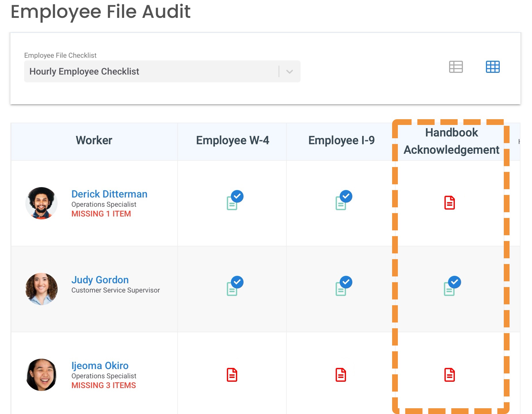532x414 pixels.
Task: Click the Handbook Acknowledgement column header
Action: click(451, 141)
